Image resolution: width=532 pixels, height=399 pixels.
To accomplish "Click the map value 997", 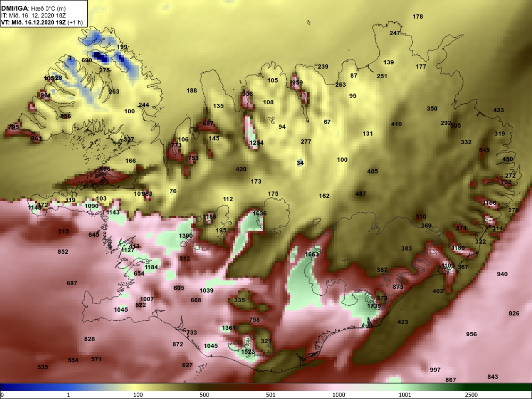I will coord(435,370).
